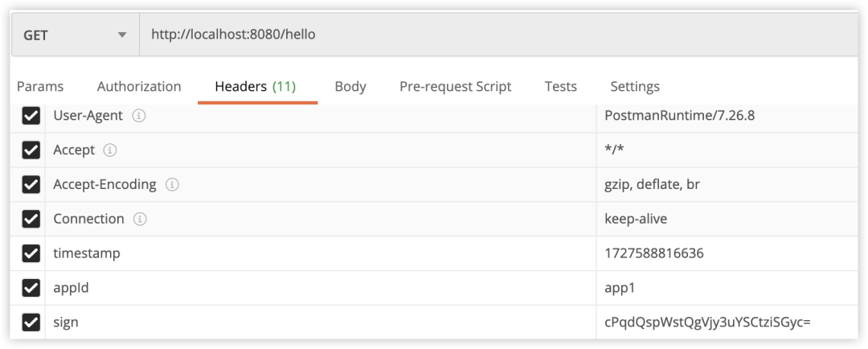Uncheck the timestamp header checkbox

[x=31, y=253]
